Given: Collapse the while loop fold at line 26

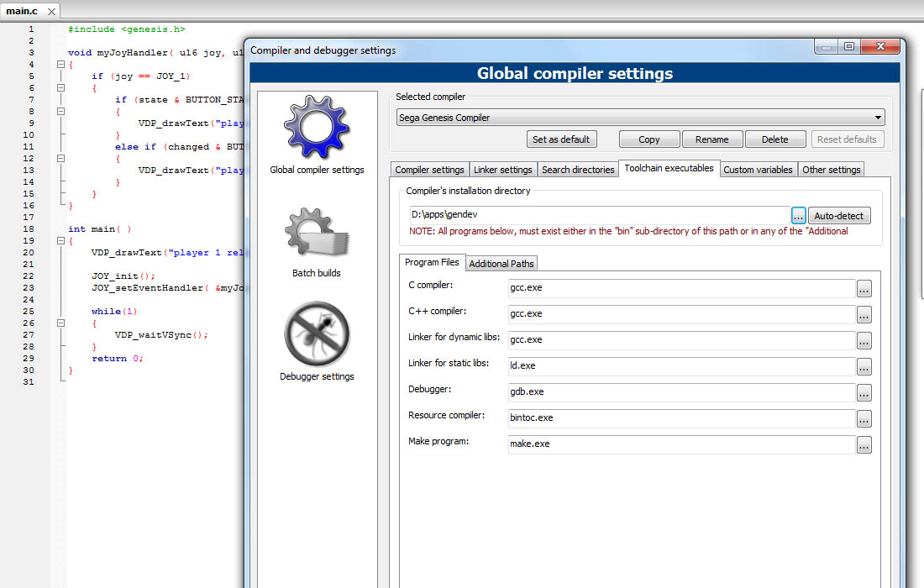Looking at the screenshot, I should (x=60, y=323).
